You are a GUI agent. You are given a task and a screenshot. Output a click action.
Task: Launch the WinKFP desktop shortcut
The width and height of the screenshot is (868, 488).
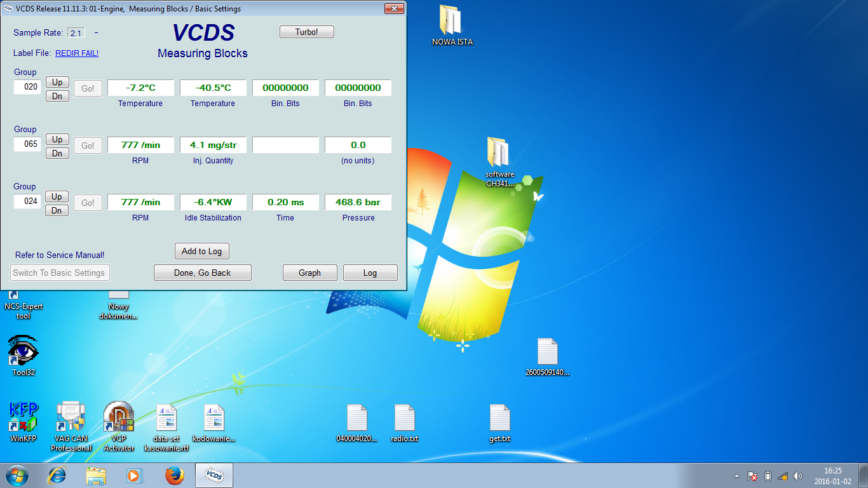[23, 417]
